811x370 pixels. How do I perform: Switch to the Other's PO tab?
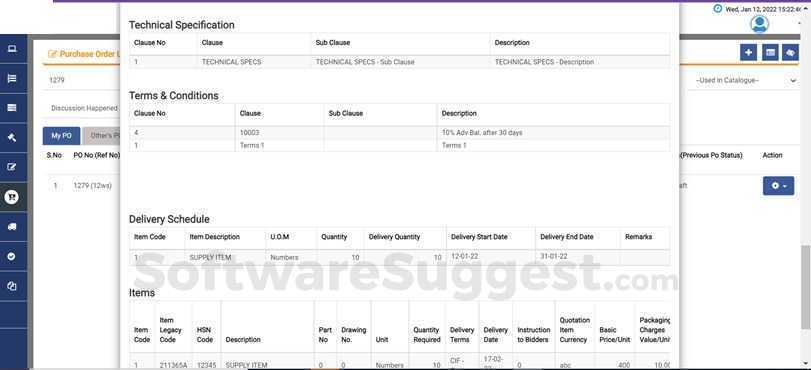click(x=101, y=136)
